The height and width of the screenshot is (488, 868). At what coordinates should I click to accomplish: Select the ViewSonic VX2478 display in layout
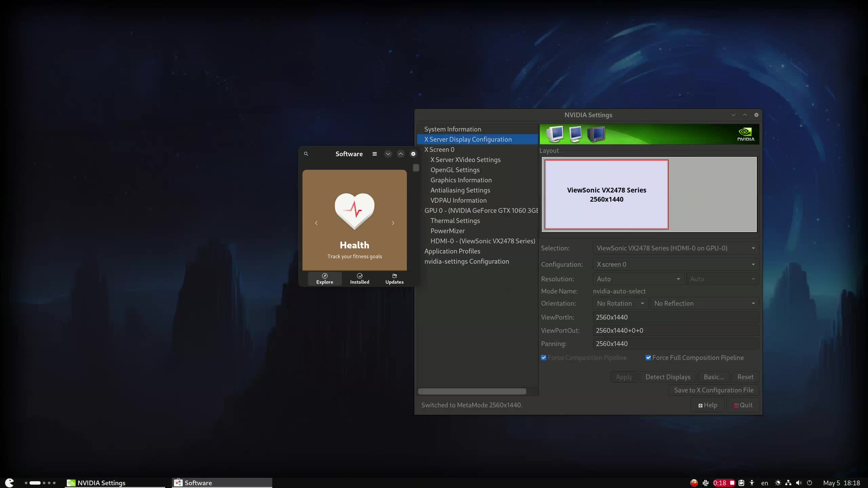(606, 195)
